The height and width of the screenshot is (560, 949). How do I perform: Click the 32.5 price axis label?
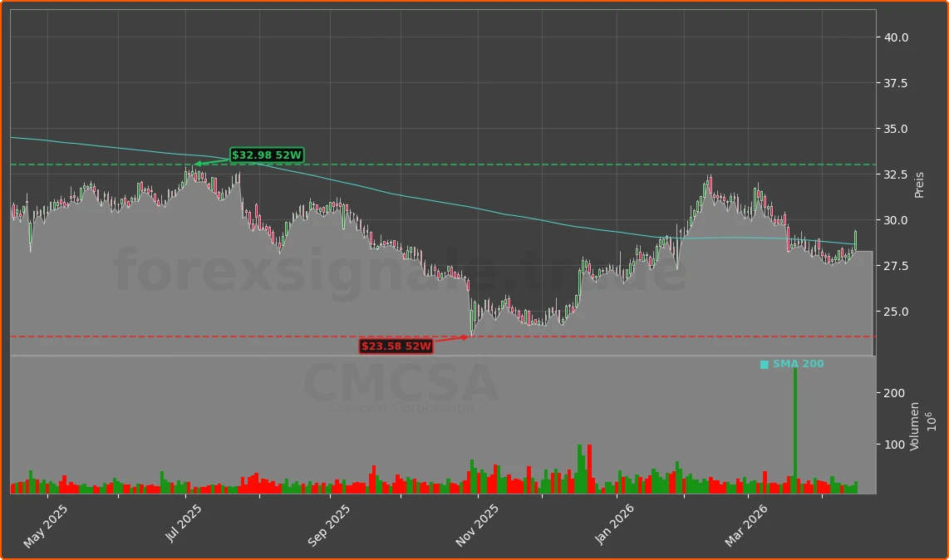click(896, 175)
